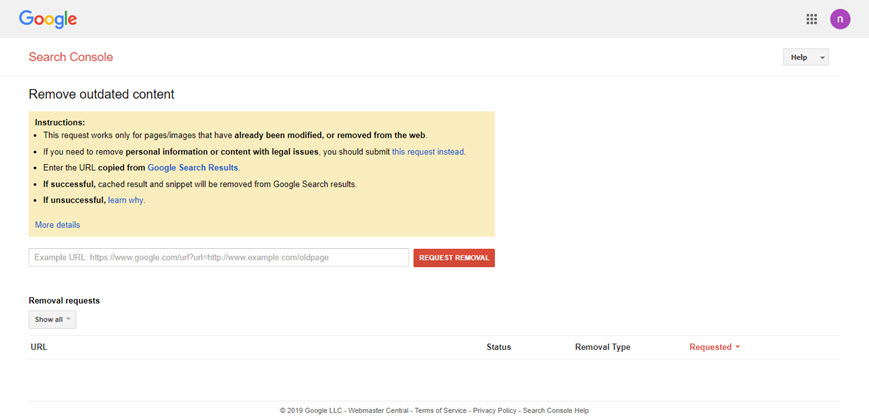Open the Terms of Service footer link
Viewport: 869px width, 418px height.
(x=440, y=411)
